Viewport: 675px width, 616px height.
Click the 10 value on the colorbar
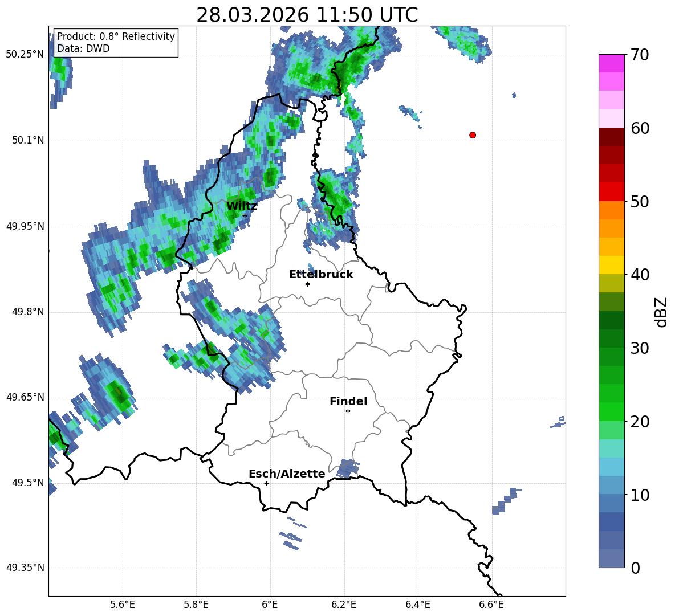click(x=639, y=495)
